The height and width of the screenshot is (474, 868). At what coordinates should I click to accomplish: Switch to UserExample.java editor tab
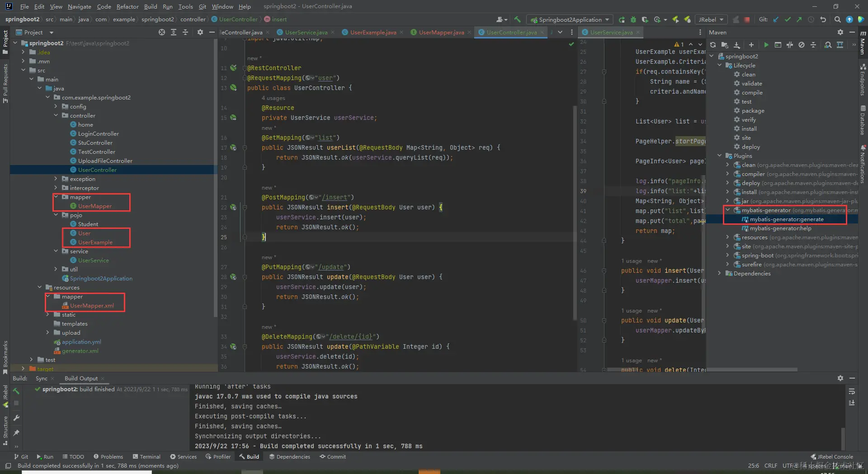tap(373, 32)
